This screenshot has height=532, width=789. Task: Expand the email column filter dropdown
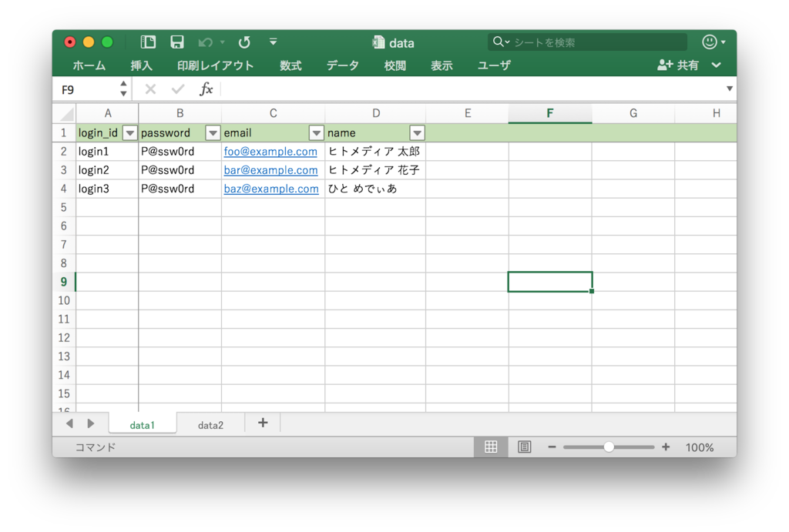point(316,133)
